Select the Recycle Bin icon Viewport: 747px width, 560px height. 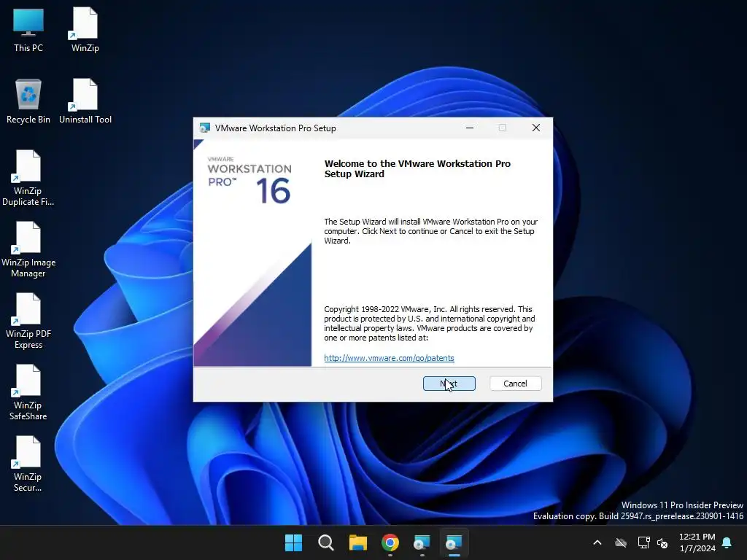pos(28,101)
